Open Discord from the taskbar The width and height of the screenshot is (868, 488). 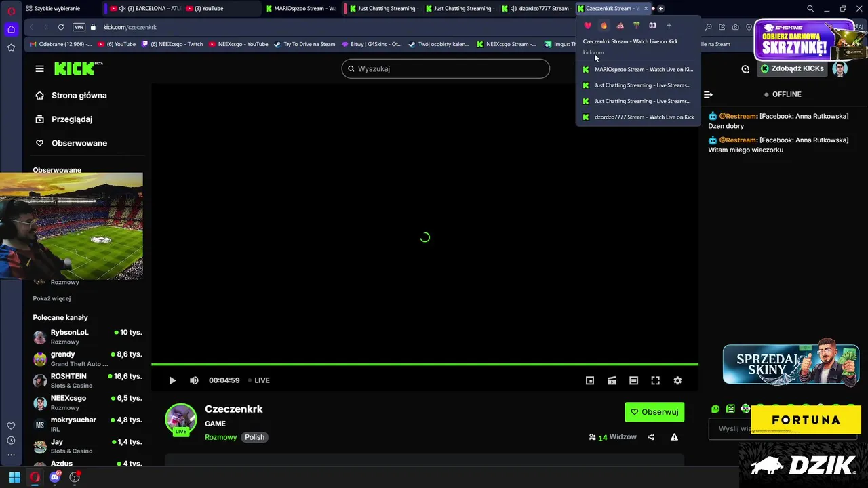click(55, 477)
